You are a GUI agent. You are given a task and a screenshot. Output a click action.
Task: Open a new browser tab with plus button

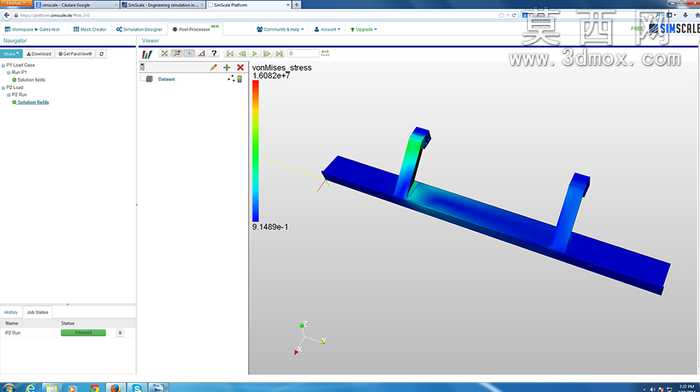(296, 4)
